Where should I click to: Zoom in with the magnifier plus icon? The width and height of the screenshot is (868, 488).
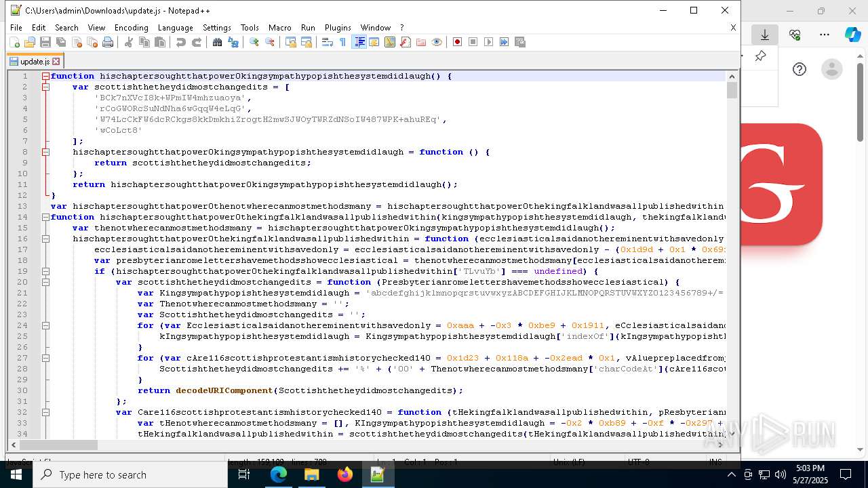coord(254,42)
